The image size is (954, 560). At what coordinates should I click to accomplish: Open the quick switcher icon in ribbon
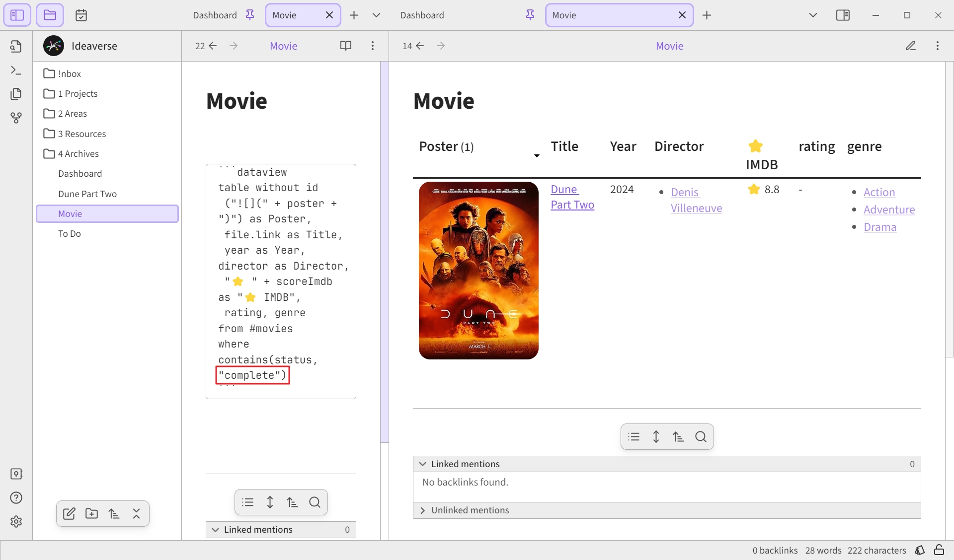16,46
